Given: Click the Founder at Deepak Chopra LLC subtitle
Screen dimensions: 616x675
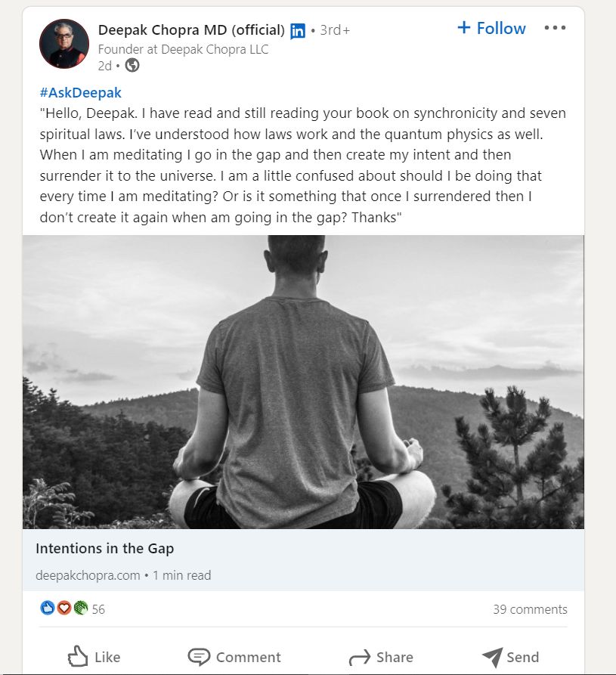Looking at the screenshot, I should pos(183,50).
